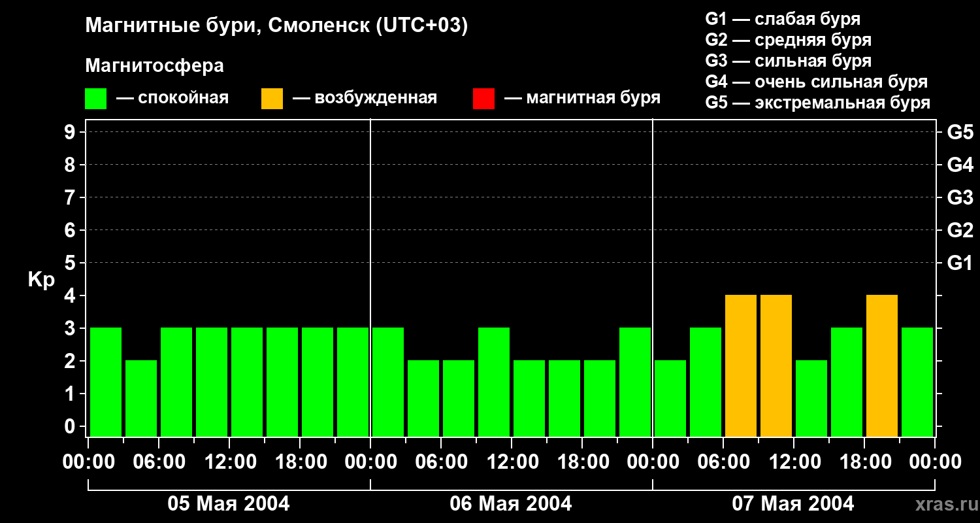Image resolution: width=980 pixels, height=523 pixels.
Task: Click the 'G5' label on right axis
Action: pyautogui.click(x=960, y=132)
